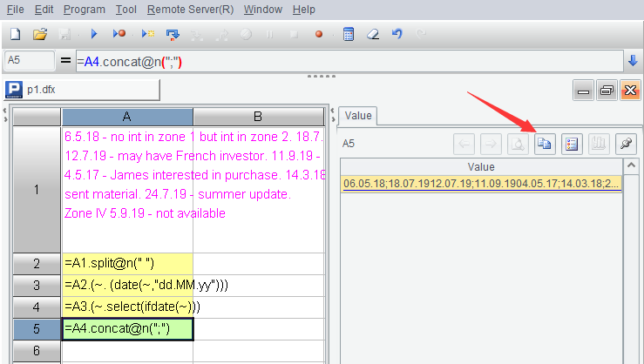
Task: Copy the value using copy icon
Action: click(545, 144)
